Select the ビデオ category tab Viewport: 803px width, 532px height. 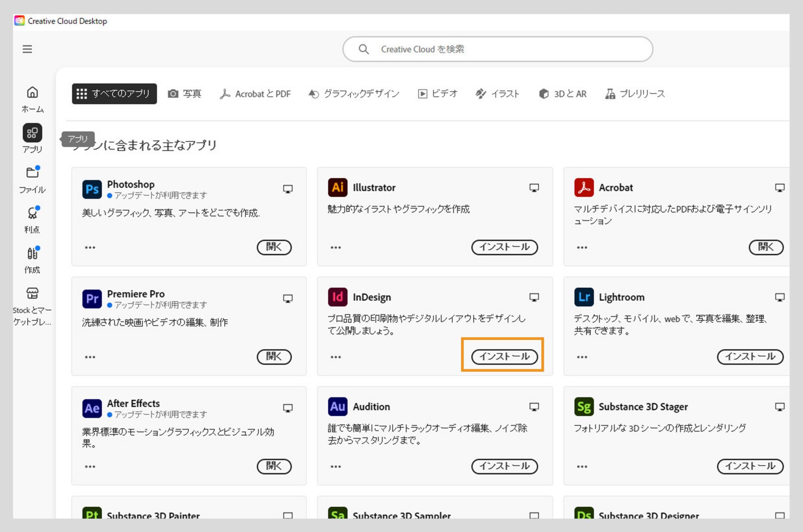(x=437, y=94)
